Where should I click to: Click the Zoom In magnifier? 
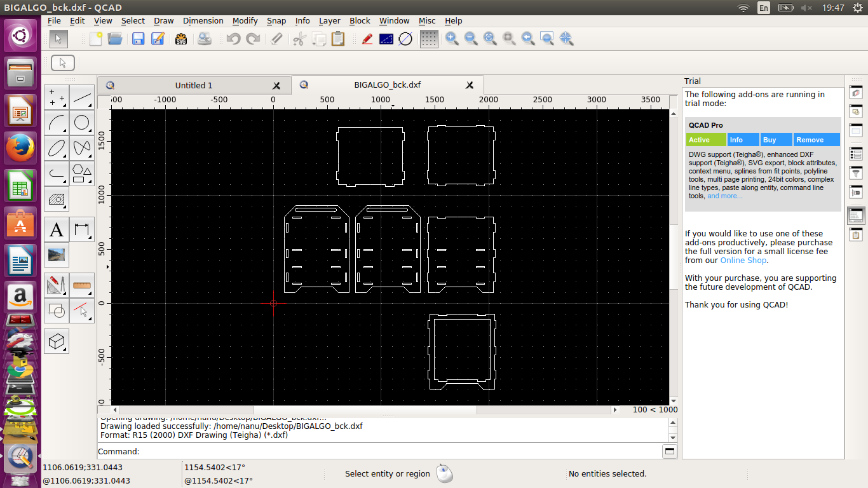click(x=452, y=39)
